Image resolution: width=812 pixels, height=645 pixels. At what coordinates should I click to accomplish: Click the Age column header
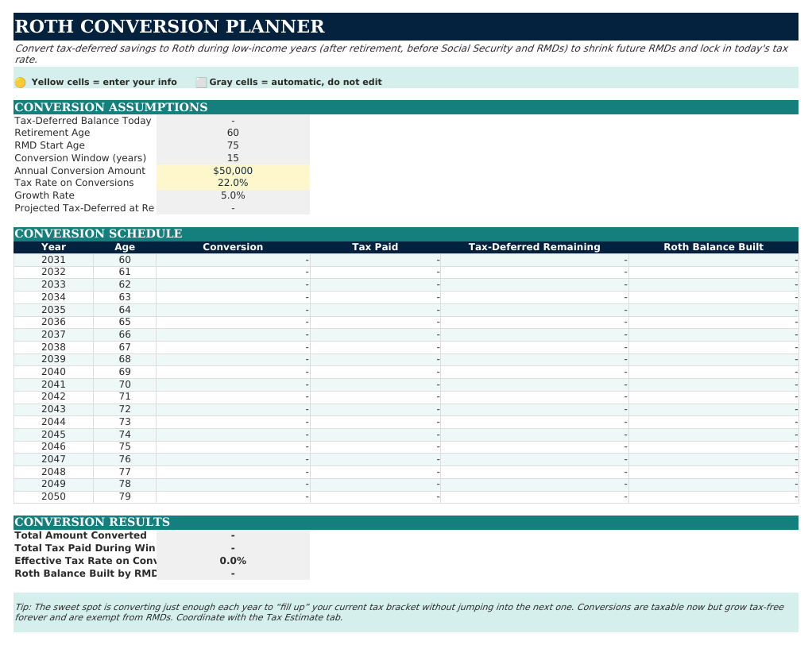coord(125,247)
